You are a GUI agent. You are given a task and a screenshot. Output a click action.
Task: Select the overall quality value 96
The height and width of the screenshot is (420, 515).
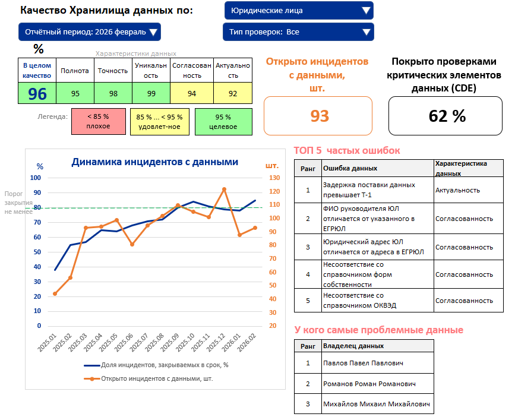tap(37, 93)
